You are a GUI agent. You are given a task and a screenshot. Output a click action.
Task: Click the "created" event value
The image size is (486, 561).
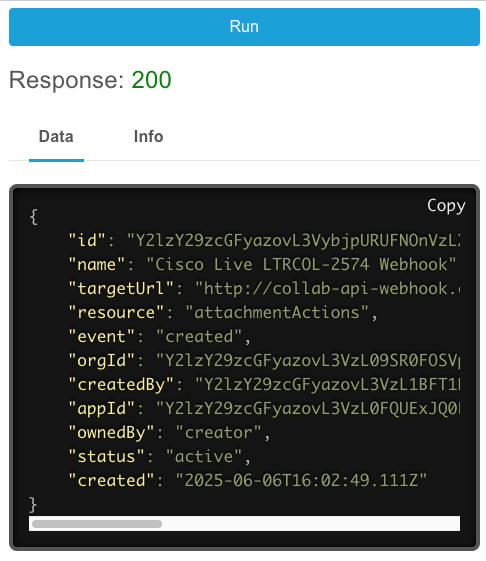[199, 336]
